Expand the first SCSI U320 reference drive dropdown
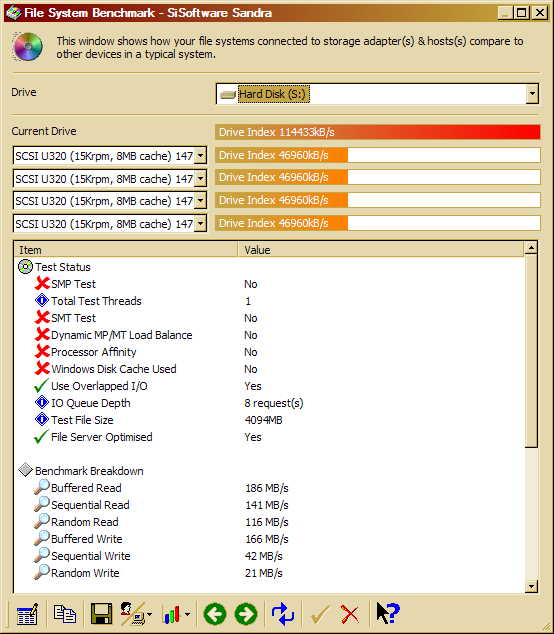Image resolution: width=554 pixels, height=634 pixels. pyautogui.click(x=200, y=156)
